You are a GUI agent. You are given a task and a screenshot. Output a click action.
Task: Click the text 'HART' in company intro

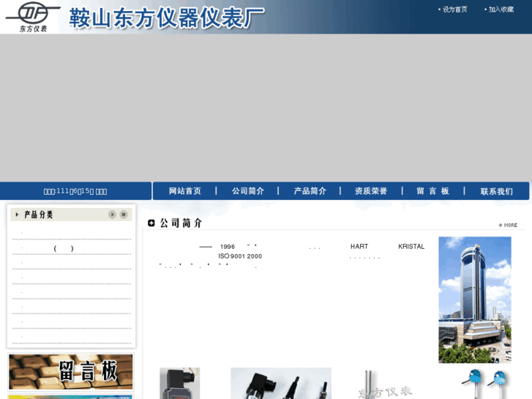(x=359, y=247)
